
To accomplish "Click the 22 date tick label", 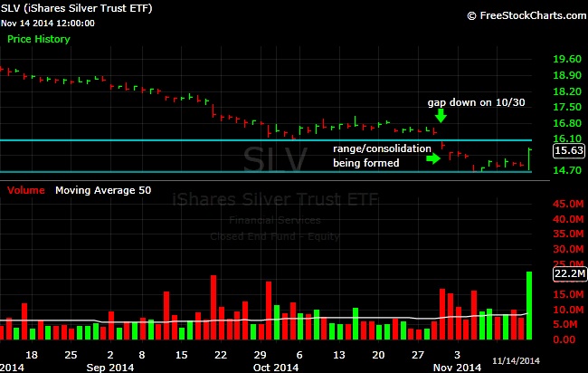I will (x=221, y=355).
